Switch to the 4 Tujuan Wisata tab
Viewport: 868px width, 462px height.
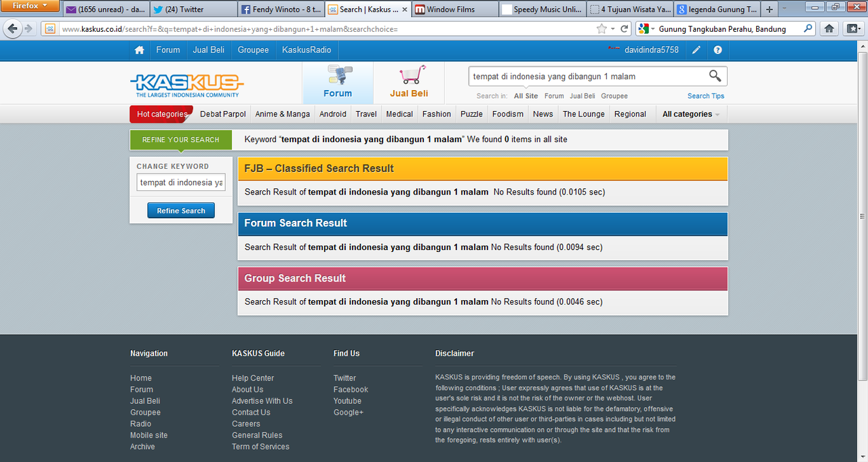[629, 9]
